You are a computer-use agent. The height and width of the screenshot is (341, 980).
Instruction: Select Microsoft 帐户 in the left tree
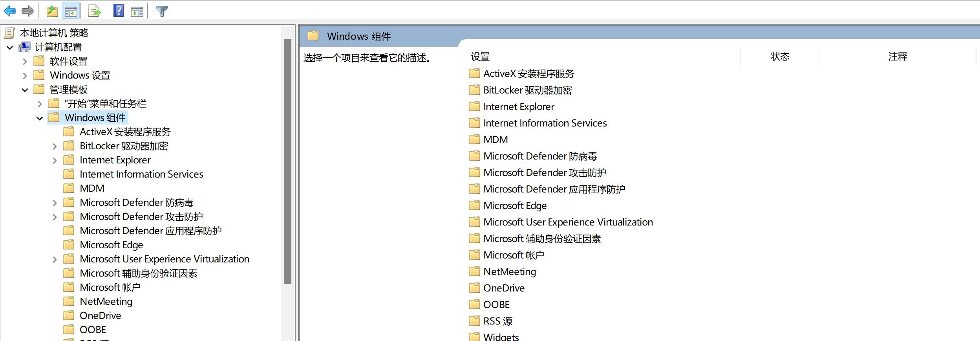[110, 287]
